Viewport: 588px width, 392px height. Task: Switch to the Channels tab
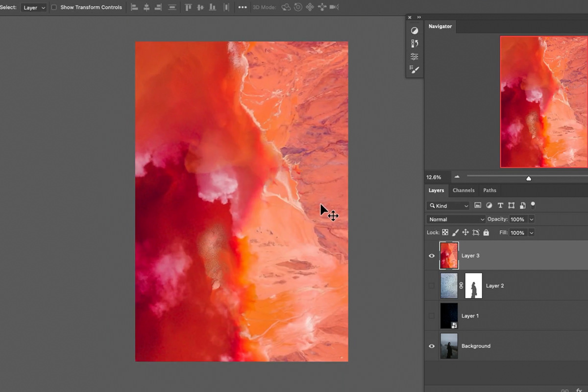point(464,190)
